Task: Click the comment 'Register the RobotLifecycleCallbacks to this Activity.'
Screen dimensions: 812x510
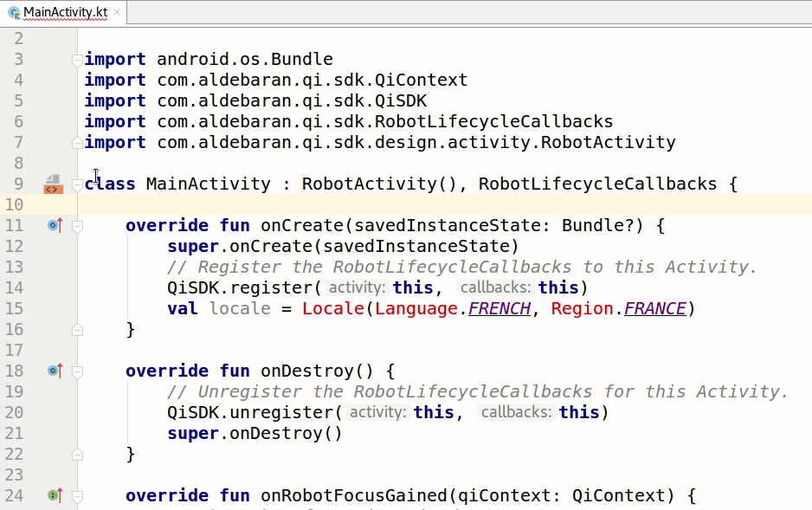Action: pos(462,268)
